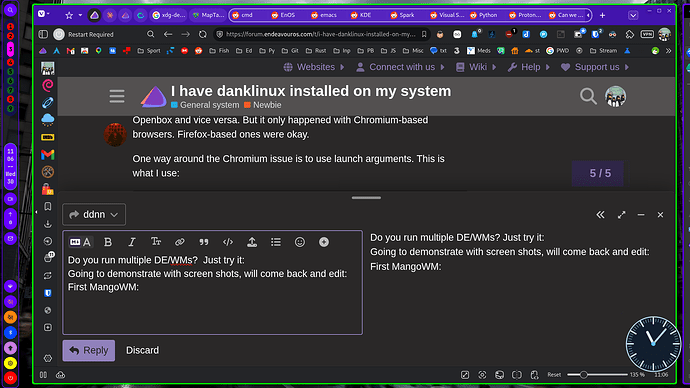Open Gmail web panel in sidebar
Viewport: 690px width, 388px height.
pos(48,154)
